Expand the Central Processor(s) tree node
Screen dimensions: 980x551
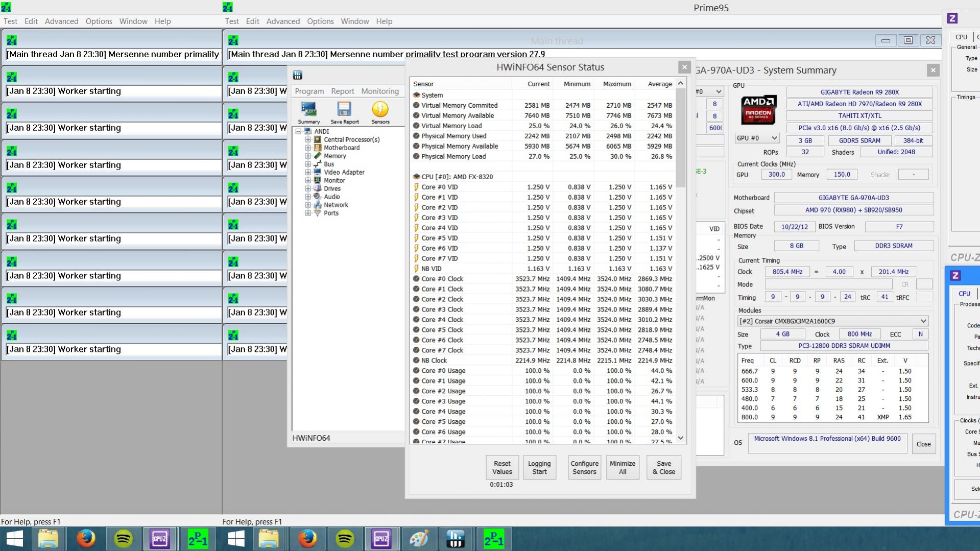tap(308, 139)
